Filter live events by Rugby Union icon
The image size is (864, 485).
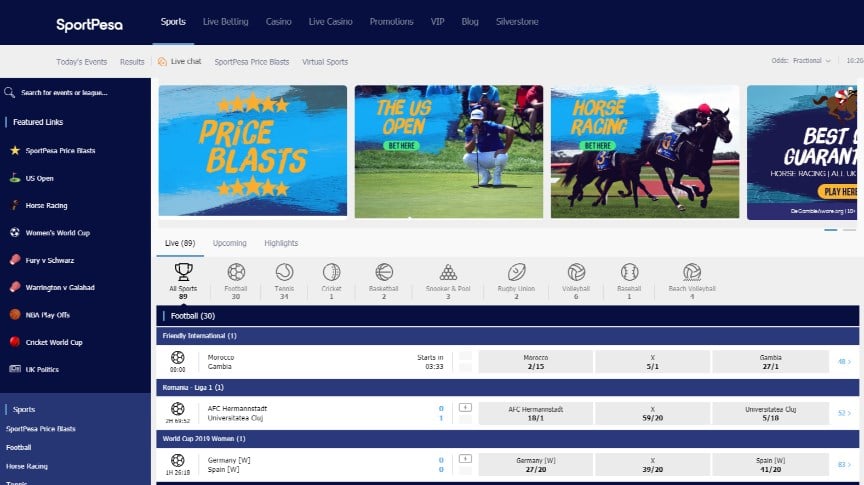pyautogui.click(x=516, y=272)
